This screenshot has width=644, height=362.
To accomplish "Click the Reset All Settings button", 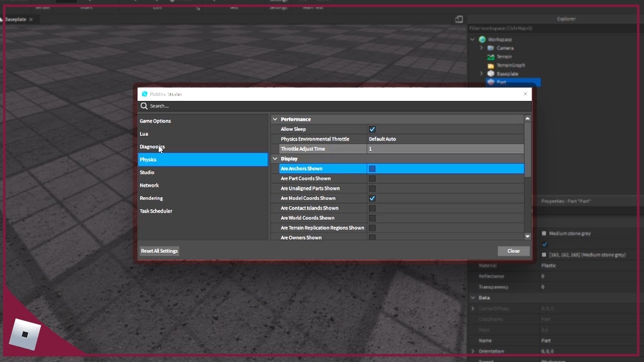I will click(159, 251).
